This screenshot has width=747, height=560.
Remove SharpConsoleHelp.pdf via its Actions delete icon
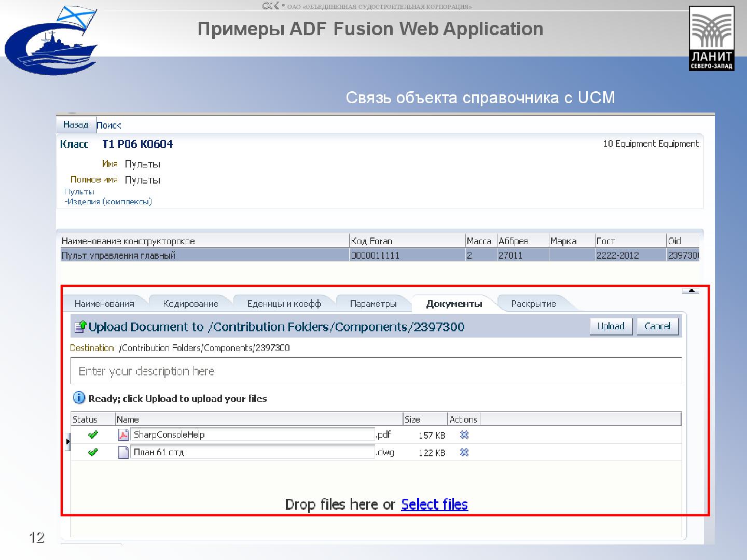click(464, 435)
